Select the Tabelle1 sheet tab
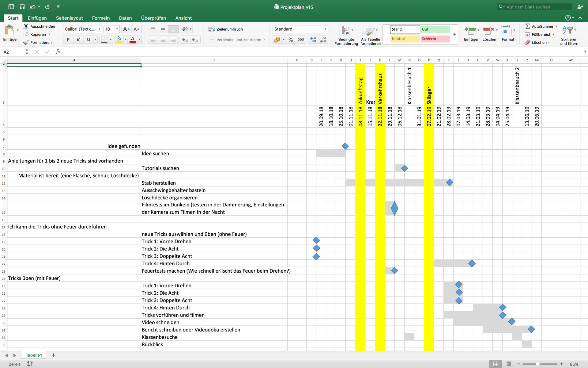 (x=34, y=355)
